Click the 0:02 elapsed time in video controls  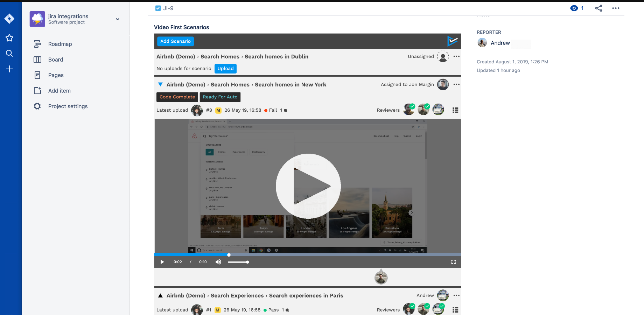[x=178, y=262]
